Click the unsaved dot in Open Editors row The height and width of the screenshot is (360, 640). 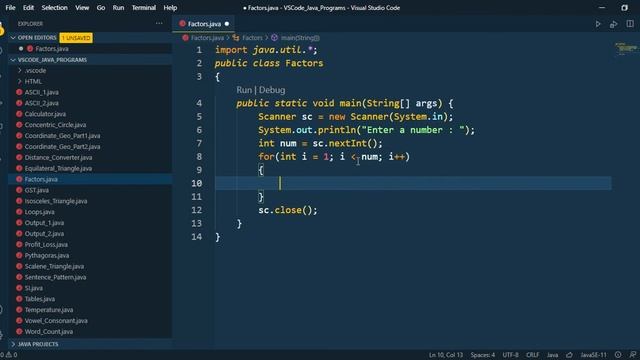21,49
